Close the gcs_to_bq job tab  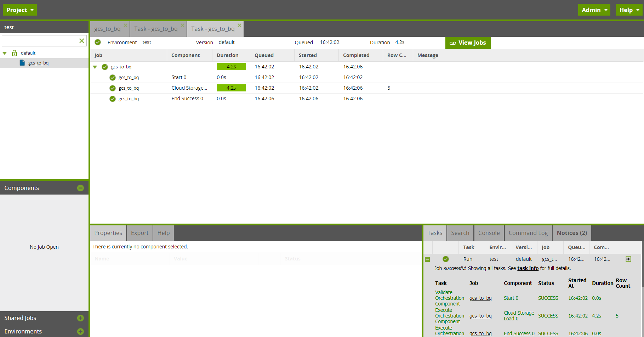[x=125, y=26]
